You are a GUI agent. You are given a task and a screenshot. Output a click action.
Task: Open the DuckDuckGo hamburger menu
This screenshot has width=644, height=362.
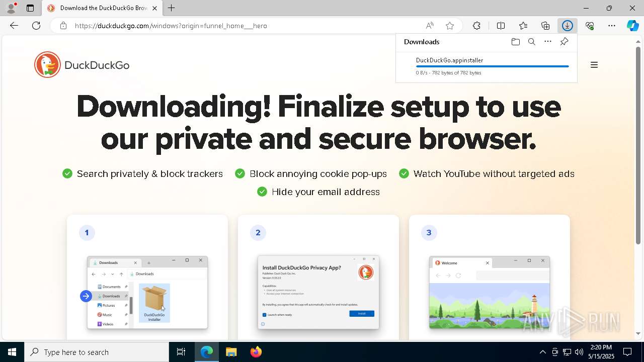coord(594,65)
